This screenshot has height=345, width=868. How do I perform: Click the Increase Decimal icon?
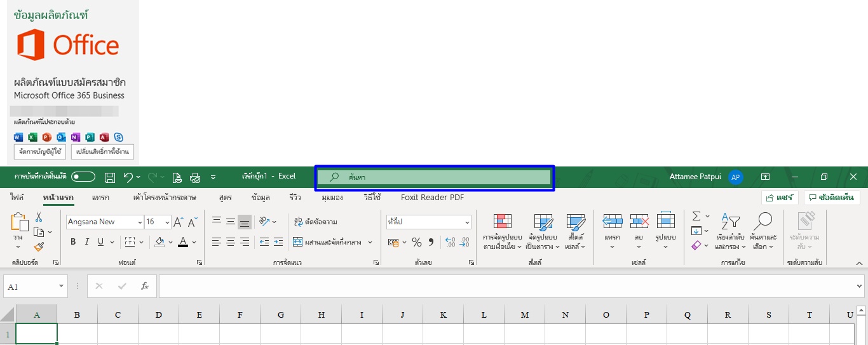pyautogui.click(x=451, y=242)
